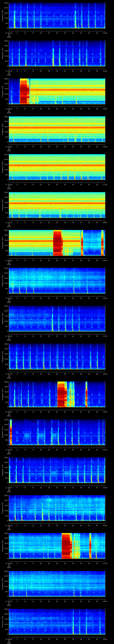Select the spectrogram plot beginning at 21:29:00
The width and height of the screenshot is (114, 644).
pyautogui.click(x=57, y=281)
